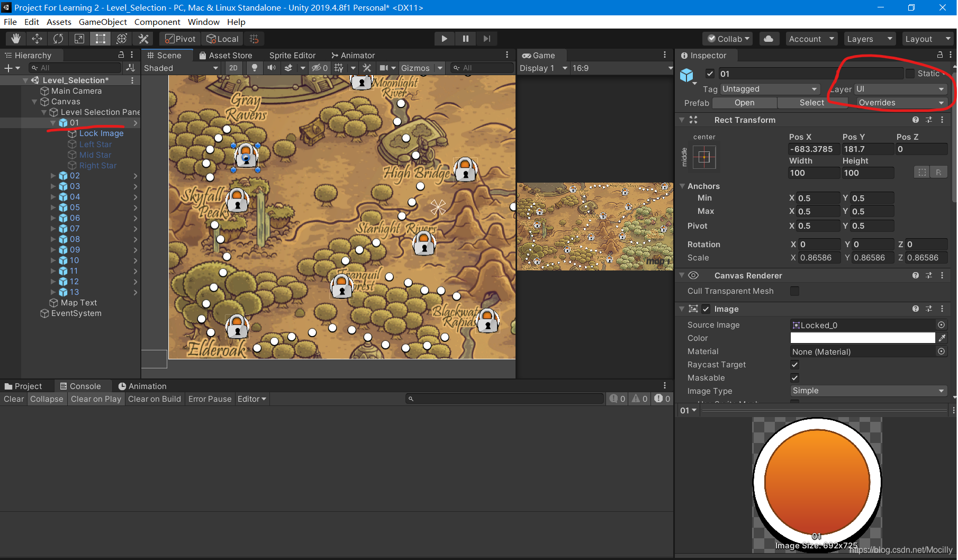The width and height of the screenshot is (958, 560).
Task: Open the Window menu
Action: pos(203,22)
